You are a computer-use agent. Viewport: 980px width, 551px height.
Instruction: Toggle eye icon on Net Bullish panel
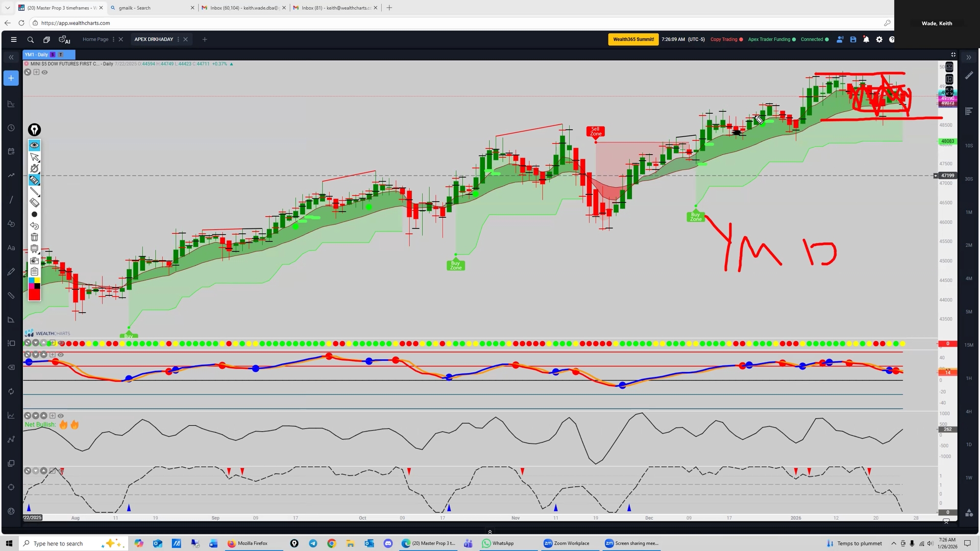tap(61, 416)
